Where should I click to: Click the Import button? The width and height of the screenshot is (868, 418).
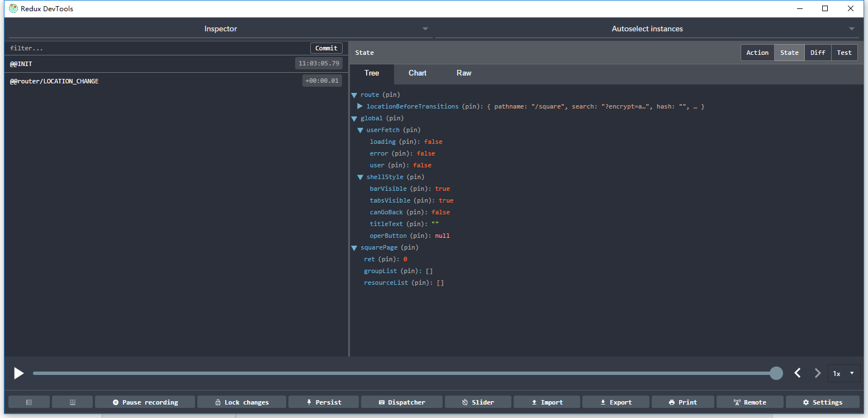(x=547, y=402)
